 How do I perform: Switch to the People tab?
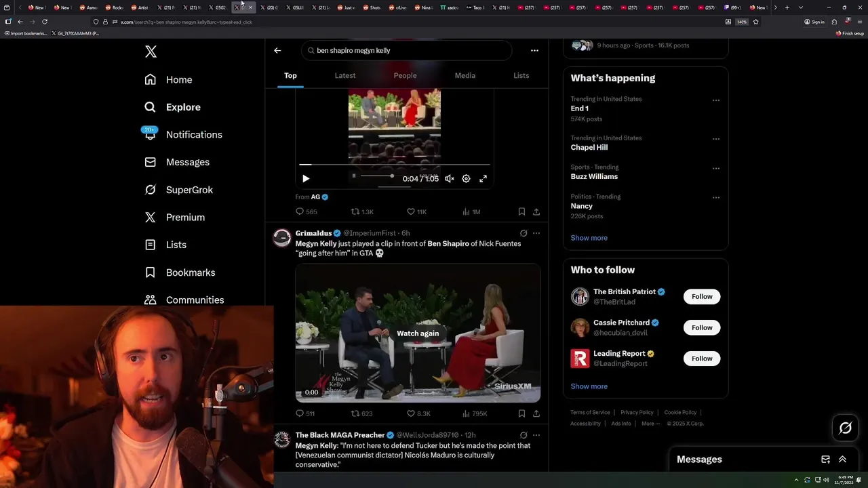pos(405,75)
